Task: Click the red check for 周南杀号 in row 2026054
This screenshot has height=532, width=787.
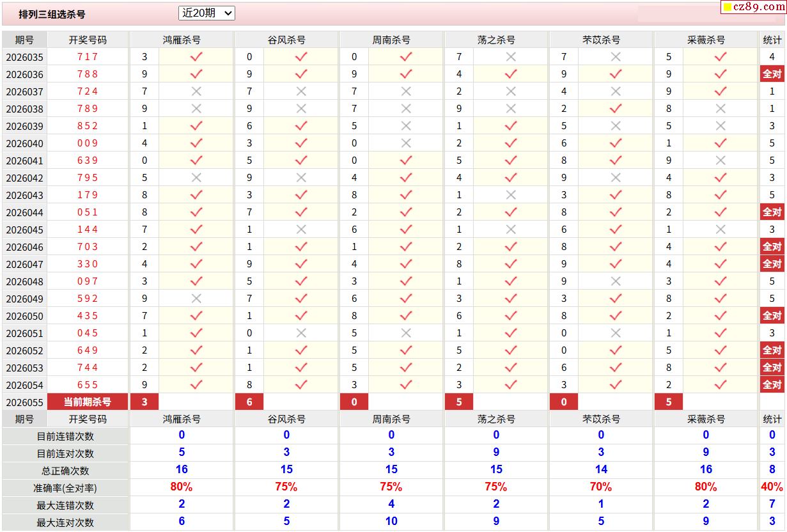Action: point(406,385)
